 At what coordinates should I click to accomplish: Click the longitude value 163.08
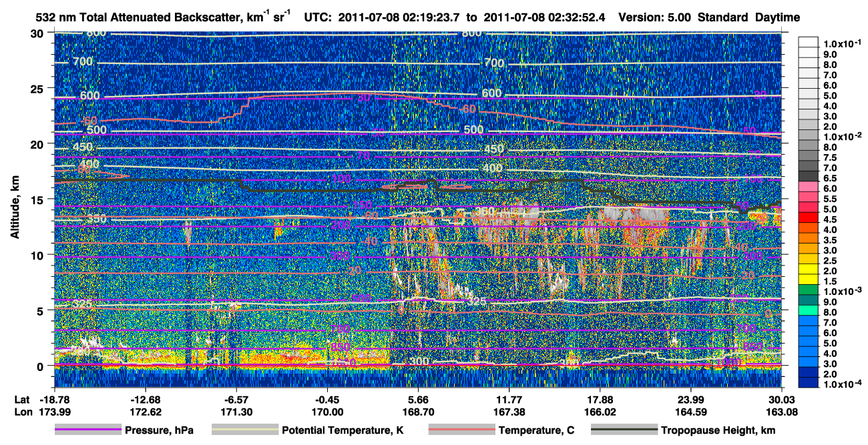click(x=781, y=412)
